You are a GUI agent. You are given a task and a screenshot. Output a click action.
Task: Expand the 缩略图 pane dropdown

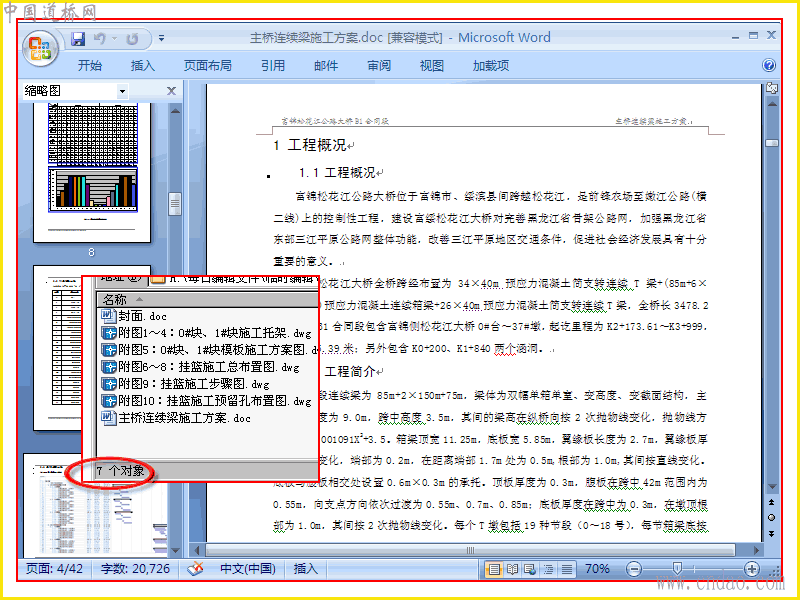pyautogui.click(x=122, y=91)
